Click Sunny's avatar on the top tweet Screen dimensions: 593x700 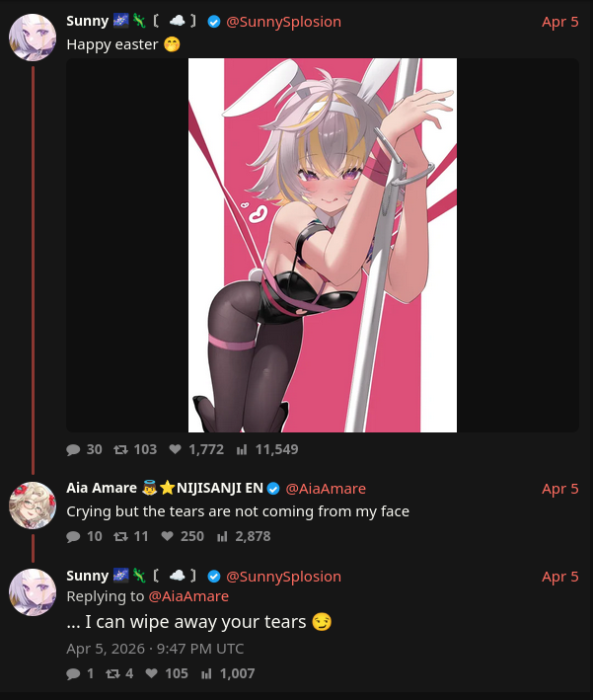click(x=33, y=38)
